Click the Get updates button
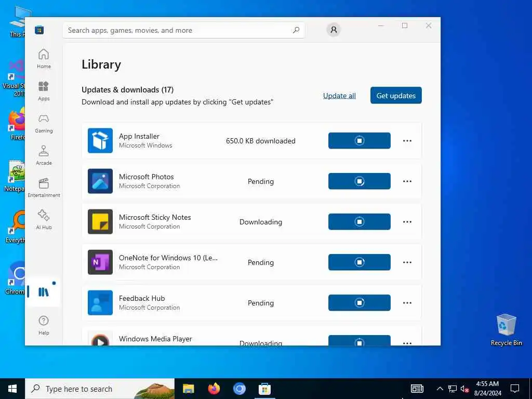 pos(396,96)
